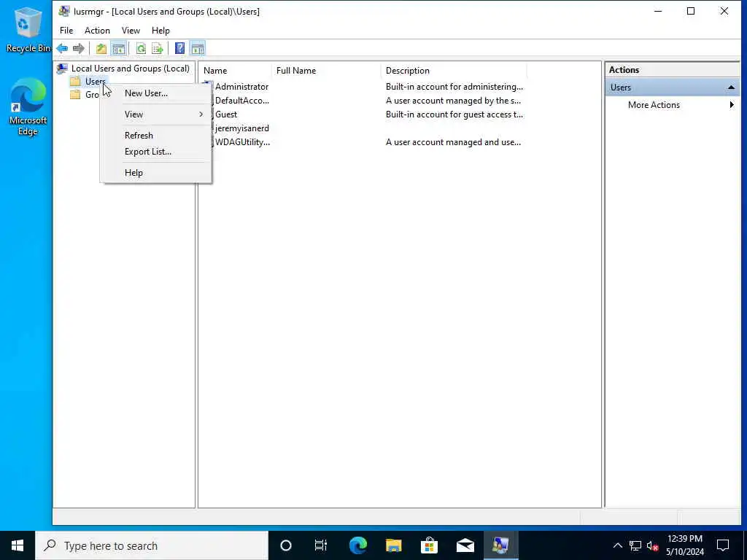Image resolution: width=747 pixels, height=560 pixels.
Task: Click Guest's 'Built-in account for guest access' description
Action: pos(454,114)
